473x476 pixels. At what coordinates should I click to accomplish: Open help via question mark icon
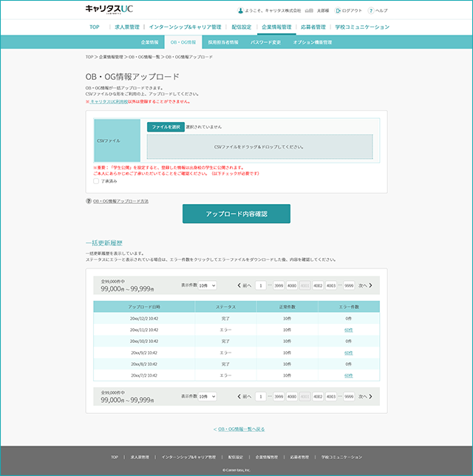(x=371, y=10)
